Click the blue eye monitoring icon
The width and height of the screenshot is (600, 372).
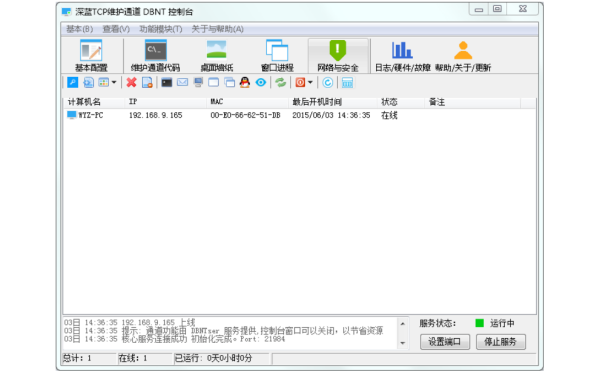click(261, 82)
